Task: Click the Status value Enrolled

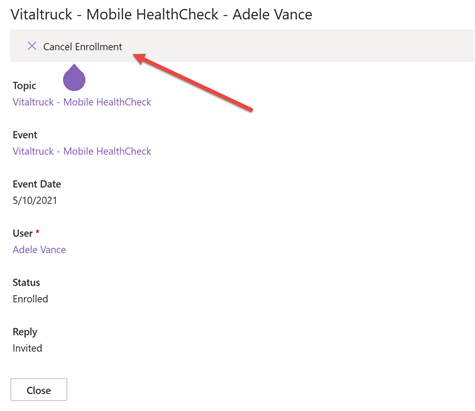Action: pos(30,299)
